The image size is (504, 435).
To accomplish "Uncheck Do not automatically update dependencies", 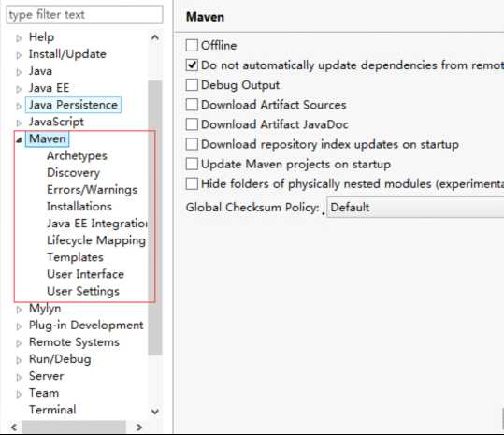I will [x=192, y=65].
